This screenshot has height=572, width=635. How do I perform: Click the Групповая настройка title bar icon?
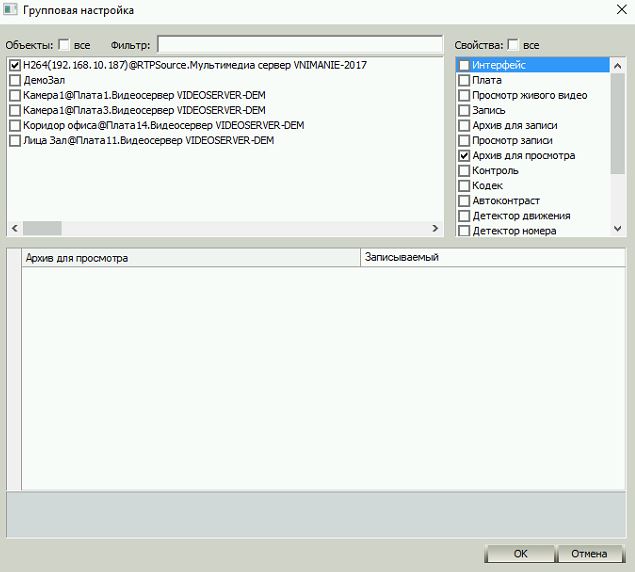[10, 10]
